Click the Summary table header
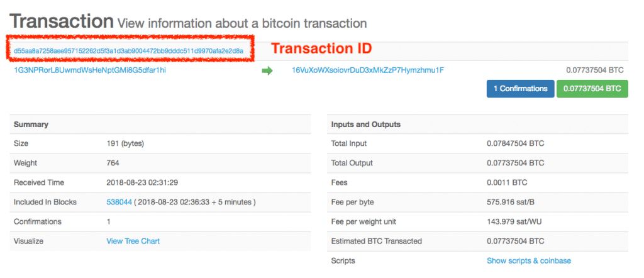The height and width of the screenshot is (278, 644). [x=31, y=125]
